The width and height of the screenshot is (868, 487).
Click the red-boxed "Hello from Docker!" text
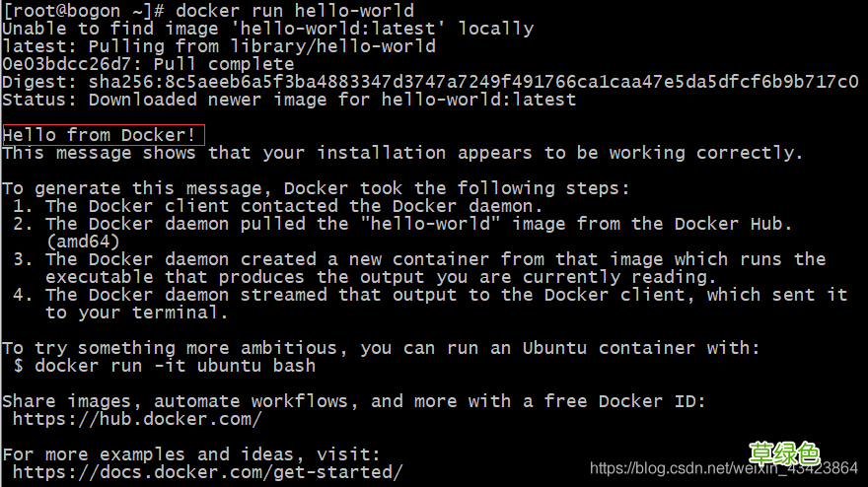point(104,135)
